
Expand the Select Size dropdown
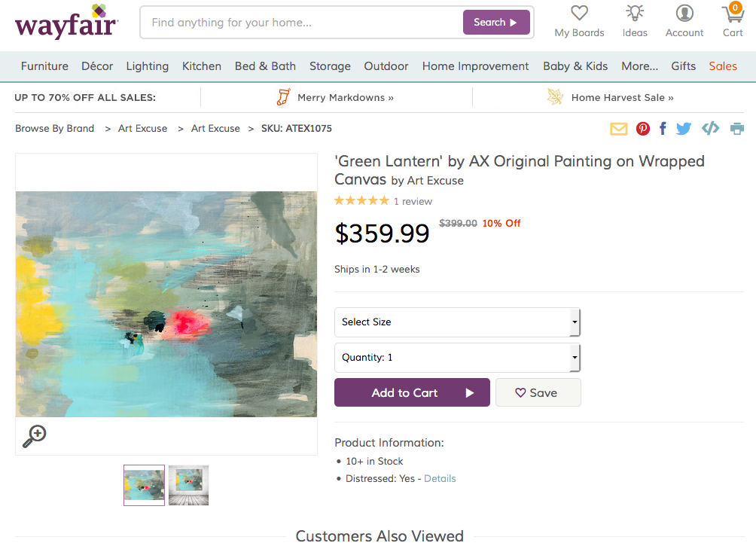click(457, 322)
